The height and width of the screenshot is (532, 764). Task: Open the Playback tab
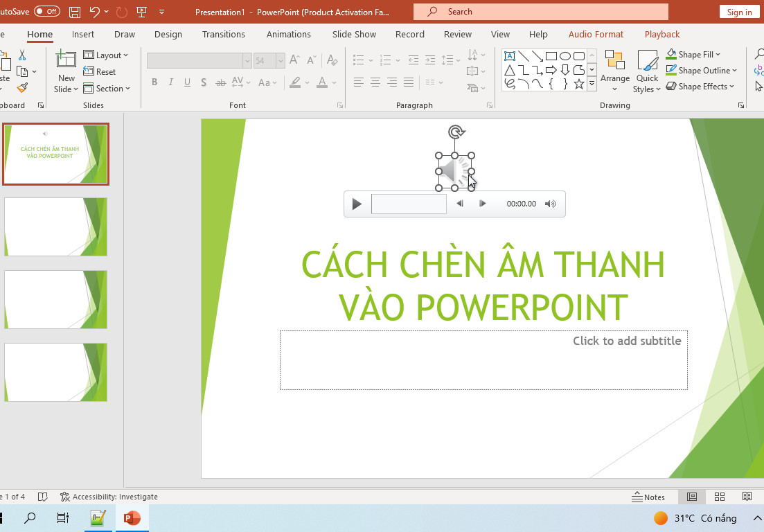pos(662,34)
